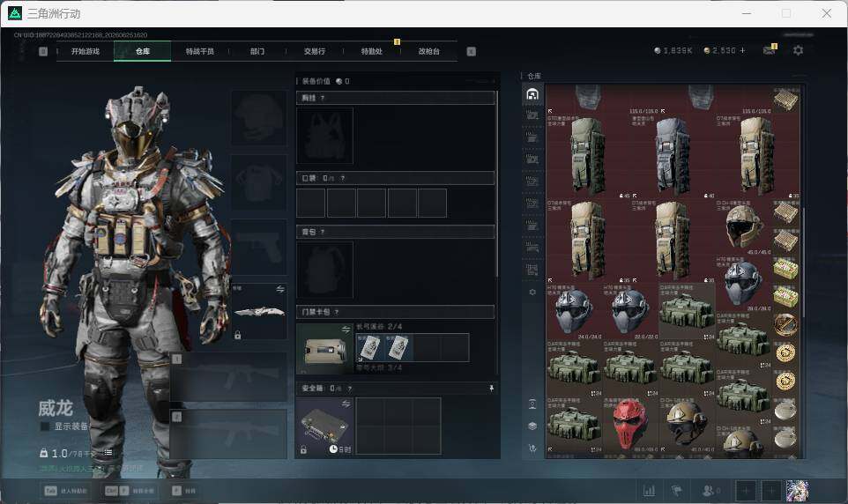Click the empty helmet equipment slot

259,118
